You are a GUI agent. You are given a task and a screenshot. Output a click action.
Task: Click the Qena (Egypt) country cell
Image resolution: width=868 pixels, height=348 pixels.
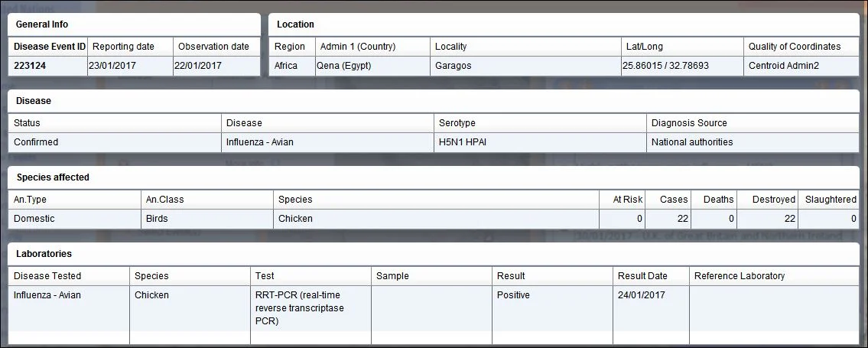[372, 66]
